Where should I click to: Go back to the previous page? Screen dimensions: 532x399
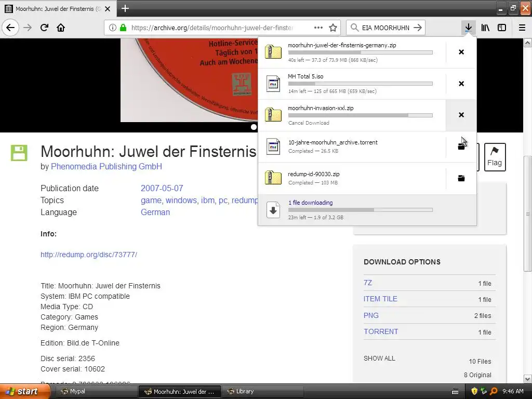tap(10, 28)
